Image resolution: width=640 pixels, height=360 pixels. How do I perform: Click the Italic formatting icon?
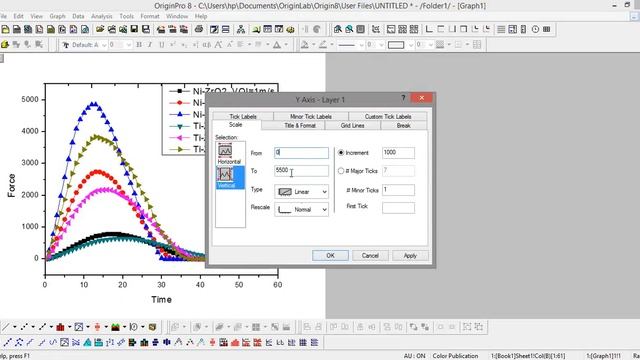click(150, 45)
